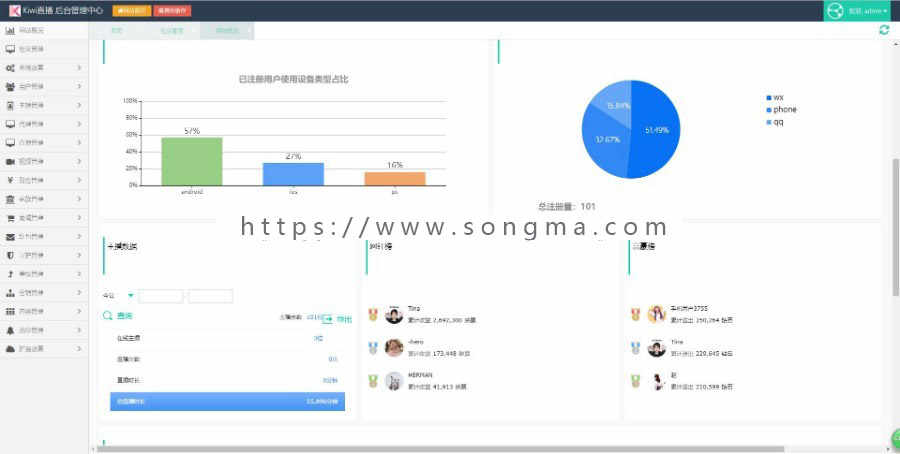The width and height of the screenshot is (900, 454).
Task: Open the -hero user avatar
Action: coord(394,348)
